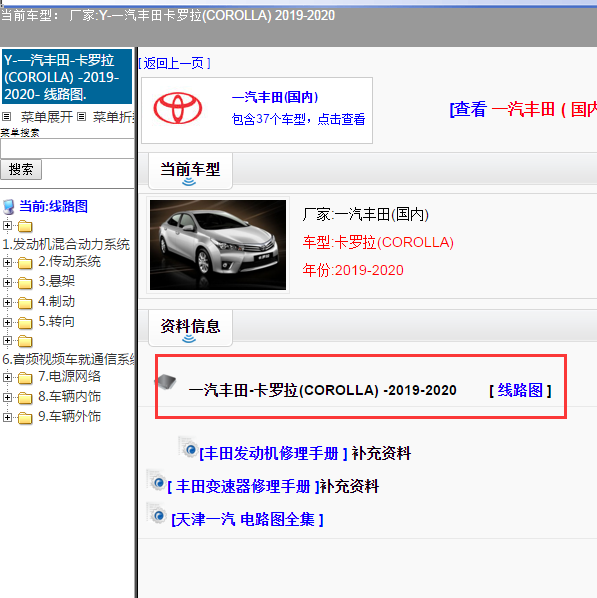
Task: Expand the 9.车辆外饰 tree node
Action: click(x=7, y=417)
